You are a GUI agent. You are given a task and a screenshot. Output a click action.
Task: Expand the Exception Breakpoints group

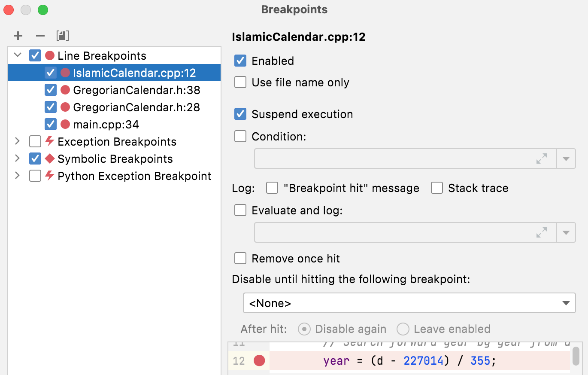click(17, 141)
